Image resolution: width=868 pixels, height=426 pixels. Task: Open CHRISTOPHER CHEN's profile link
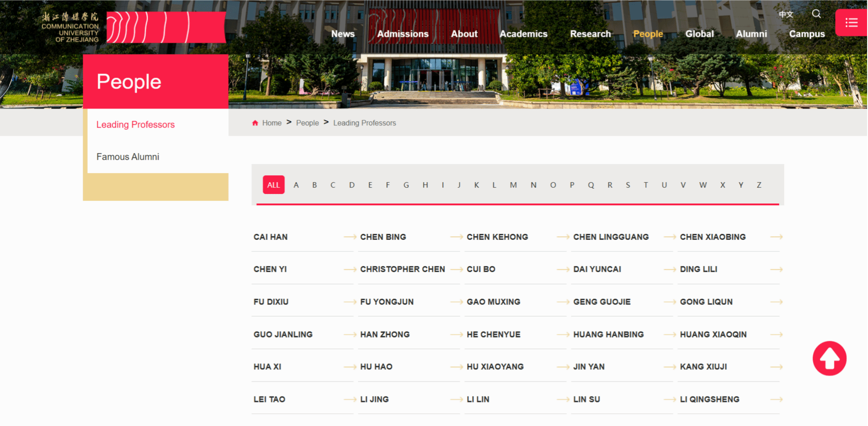click(x=402, y=269)
